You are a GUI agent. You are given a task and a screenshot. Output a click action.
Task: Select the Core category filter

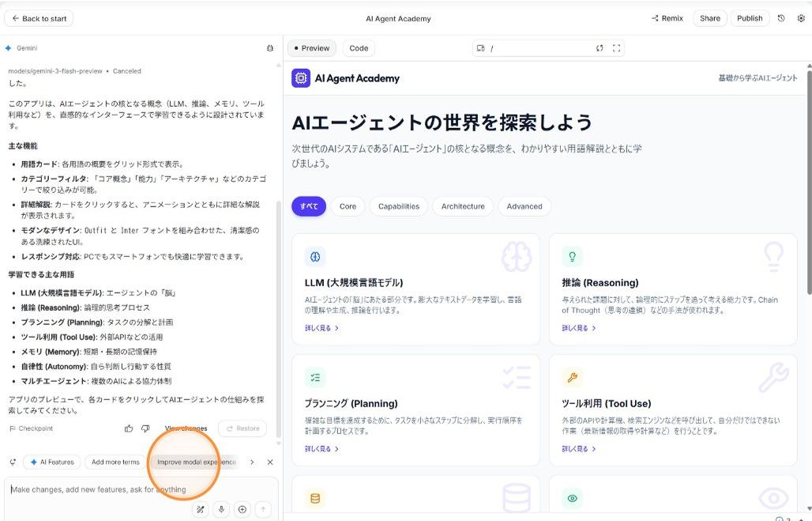point(348,206)
